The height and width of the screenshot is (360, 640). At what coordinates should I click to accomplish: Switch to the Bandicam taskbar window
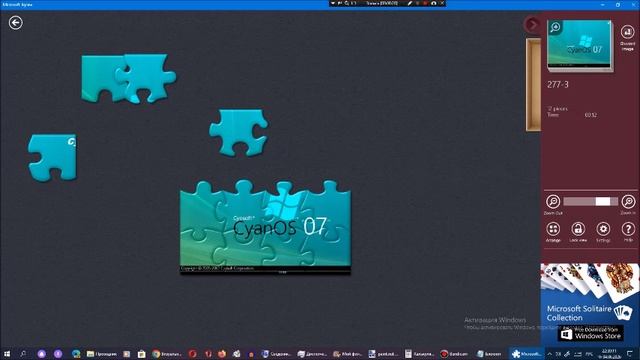[x=454, y=354]
